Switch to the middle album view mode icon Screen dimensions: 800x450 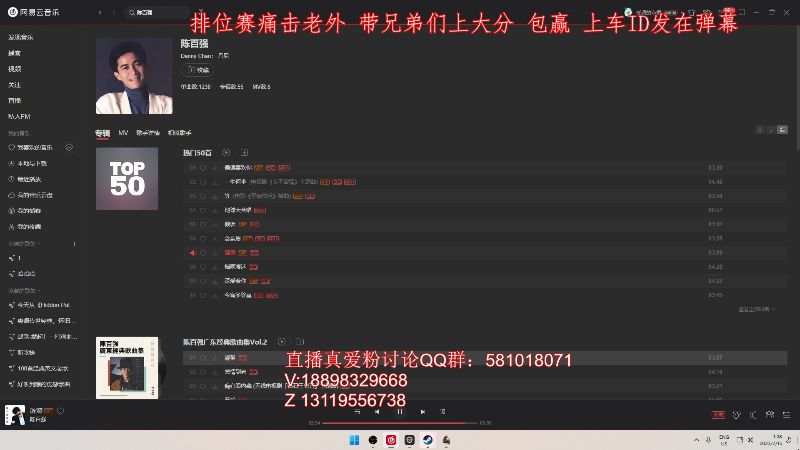771,130
